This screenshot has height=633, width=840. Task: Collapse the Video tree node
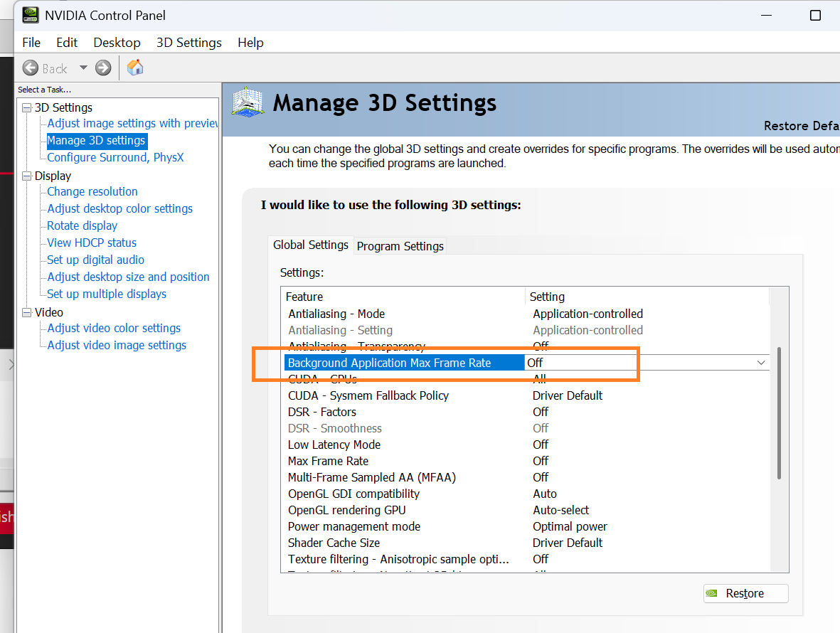(x=27, y=312)
